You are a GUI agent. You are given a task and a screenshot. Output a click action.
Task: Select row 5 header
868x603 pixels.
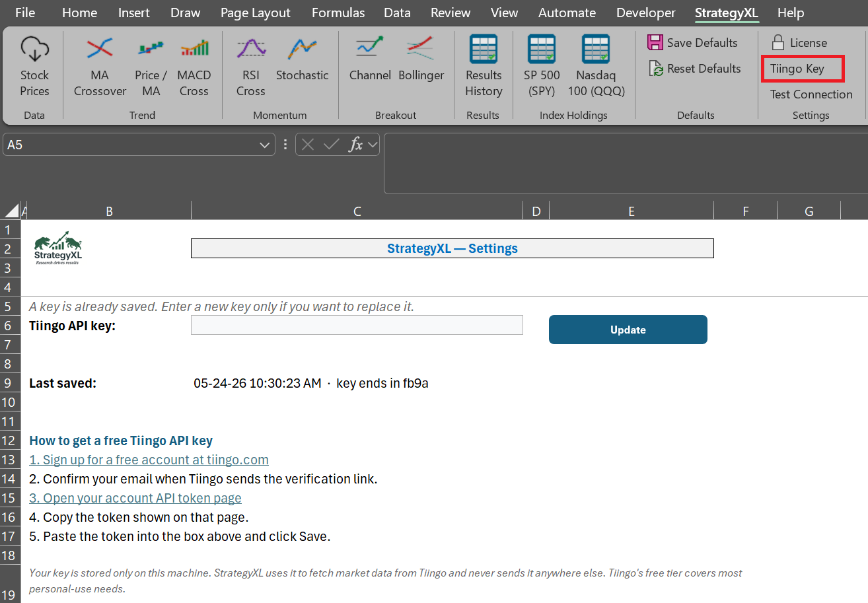click(x=9, y=306)
